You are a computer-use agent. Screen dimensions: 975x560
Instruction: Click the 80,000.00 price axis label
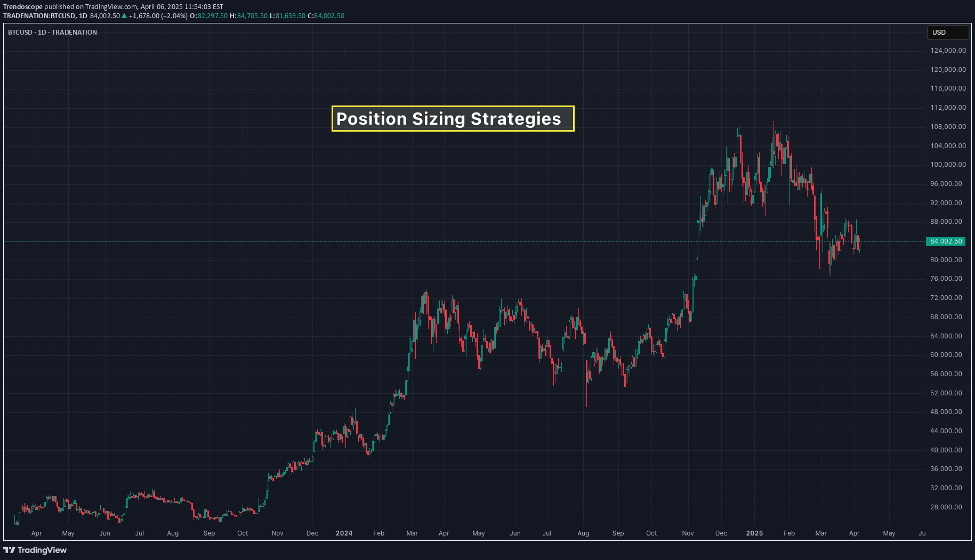(946, 260)
